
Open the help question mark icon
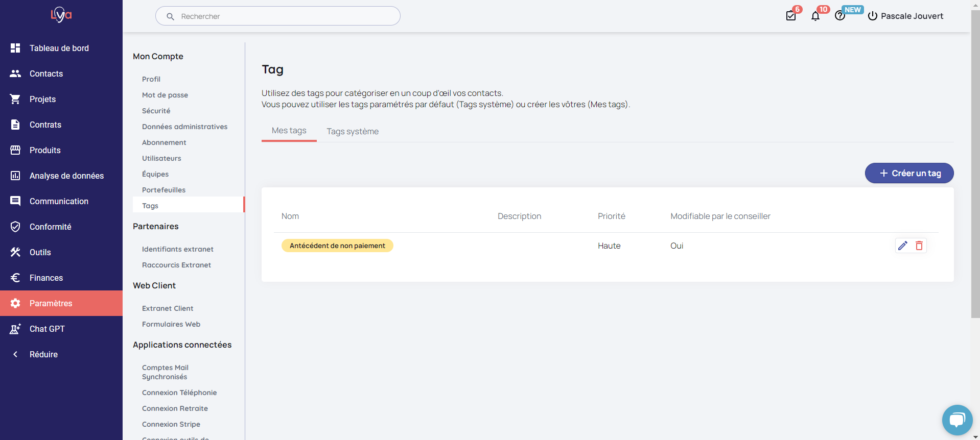coord(839,16)
